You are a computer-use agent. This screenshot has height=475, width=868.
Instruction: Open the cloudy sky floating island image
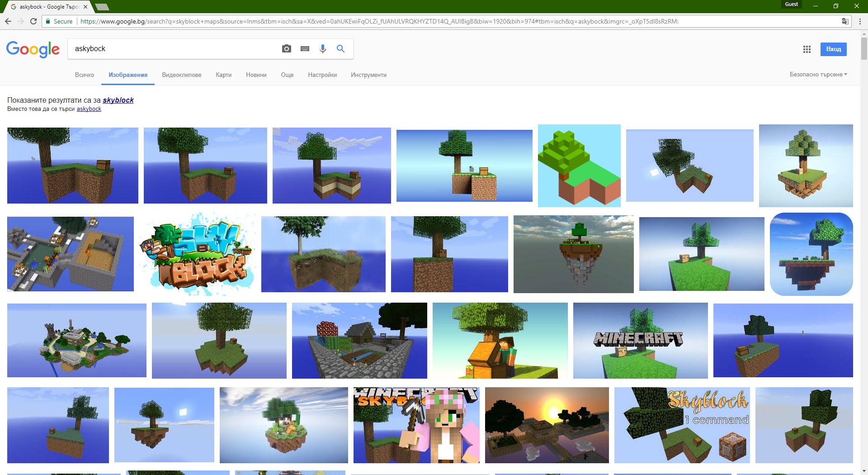tap(574, 254)
